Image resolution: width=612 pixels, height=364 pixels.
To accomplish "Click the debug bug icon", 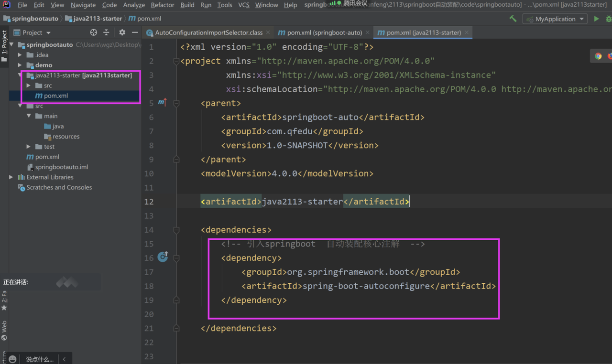I will point(609,19).
